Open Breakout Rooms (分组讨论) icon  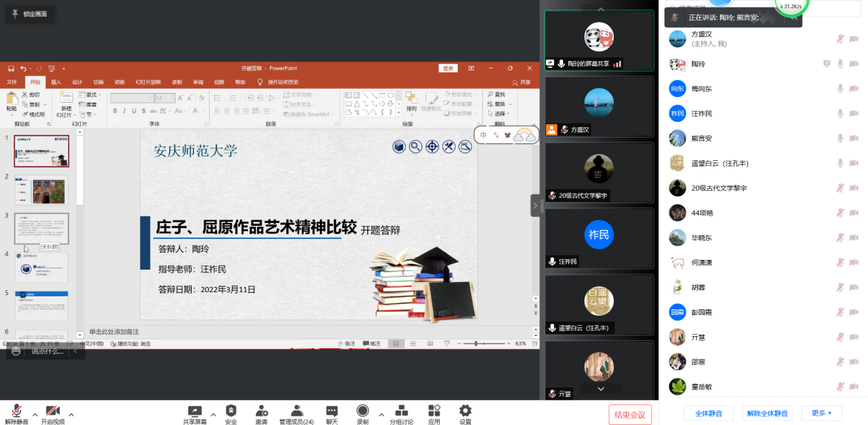pos(401,411)
